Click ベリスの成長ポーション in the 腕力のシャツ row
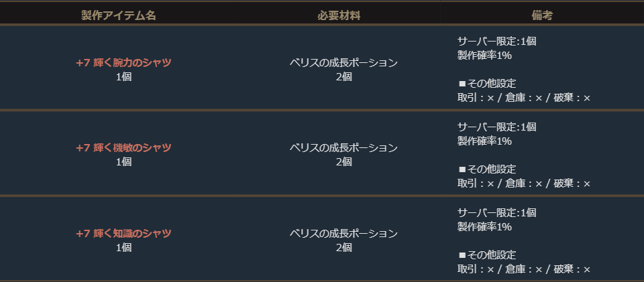The height and width of the screenshot is (282, 644). (x=343, y=63)
